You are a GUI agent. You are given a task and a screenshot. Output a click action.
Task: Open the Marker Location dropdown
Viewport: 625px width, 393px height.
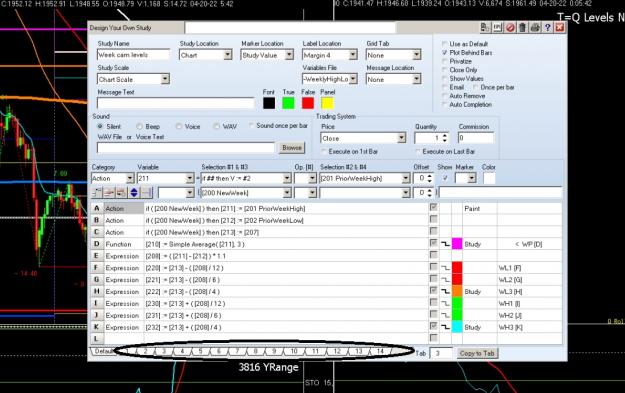click(289, 55)
